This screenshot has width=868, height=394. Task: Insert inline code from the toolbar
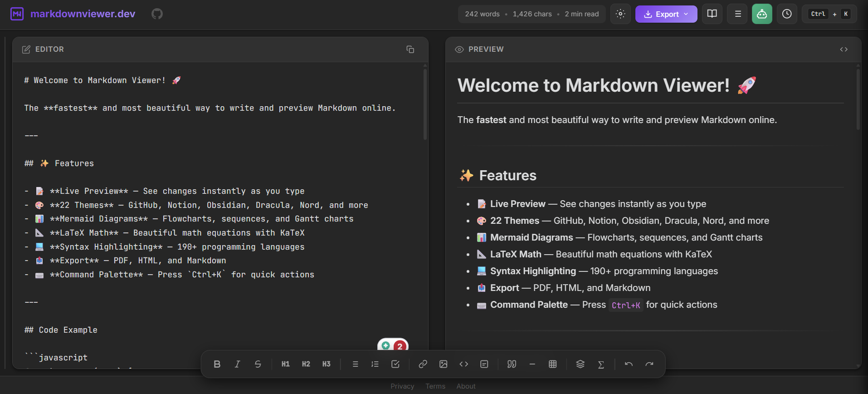(x=464, y=364)
